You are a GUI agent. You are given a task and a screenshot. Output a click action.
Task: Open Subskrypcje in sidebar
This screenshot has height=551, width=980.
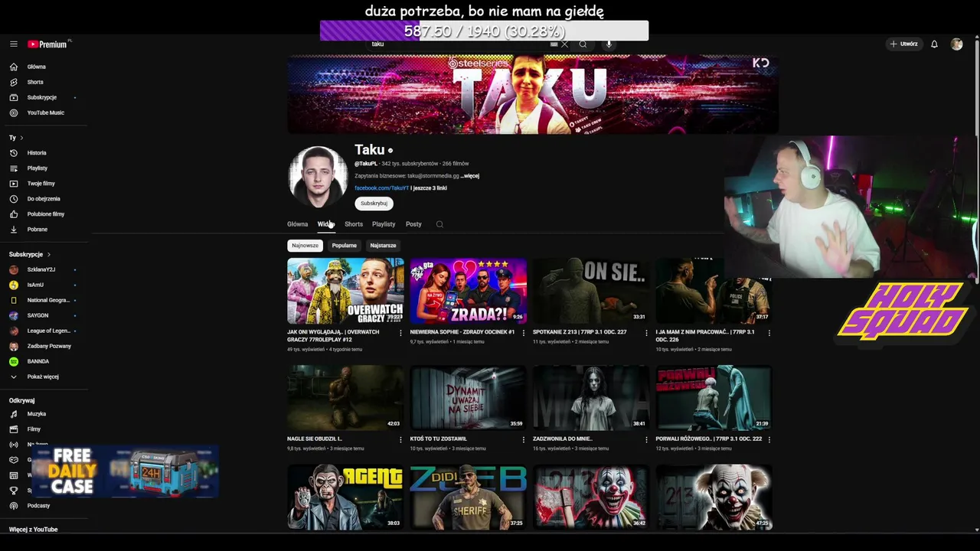coord(44,97)
